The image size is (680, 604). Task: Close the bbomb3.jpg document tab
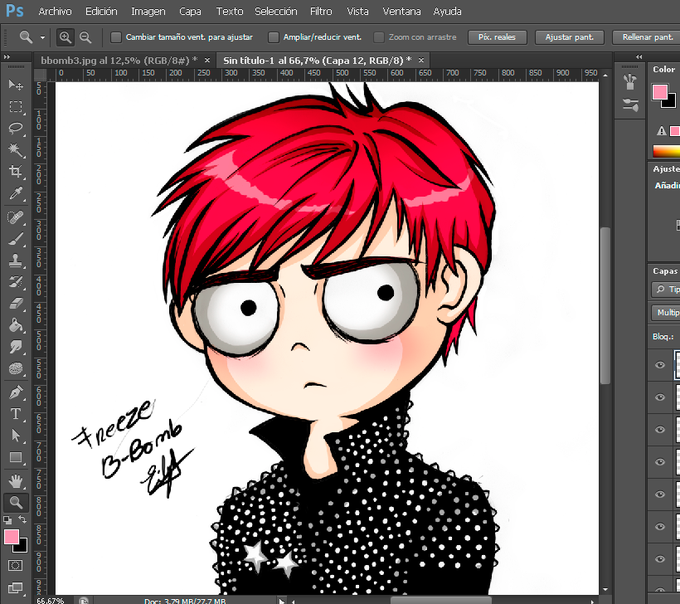point(207,60)
